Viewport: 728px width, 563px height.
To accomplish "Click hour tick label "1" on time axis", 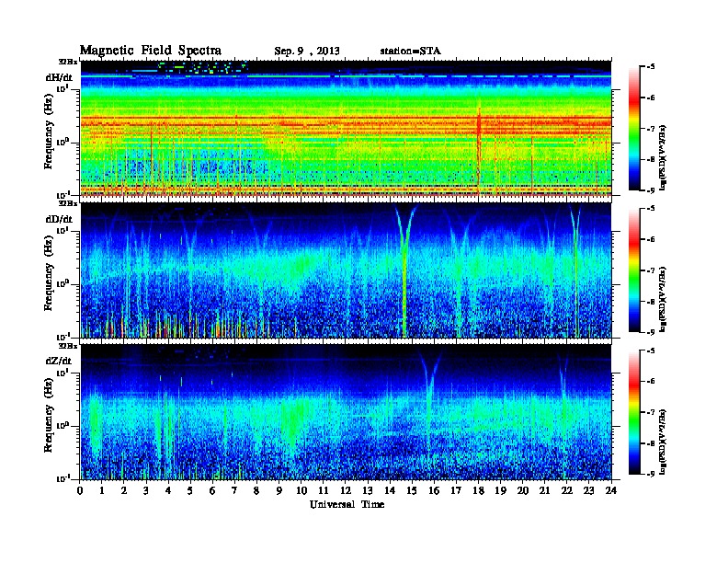I will click(x=102, y=490).
